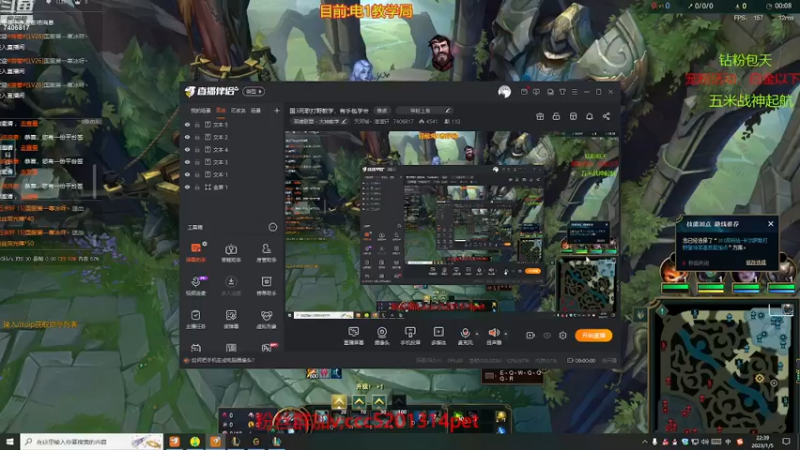The image size is (800, 450).
Task: Add a multimedia source
Action: [438, 336]
